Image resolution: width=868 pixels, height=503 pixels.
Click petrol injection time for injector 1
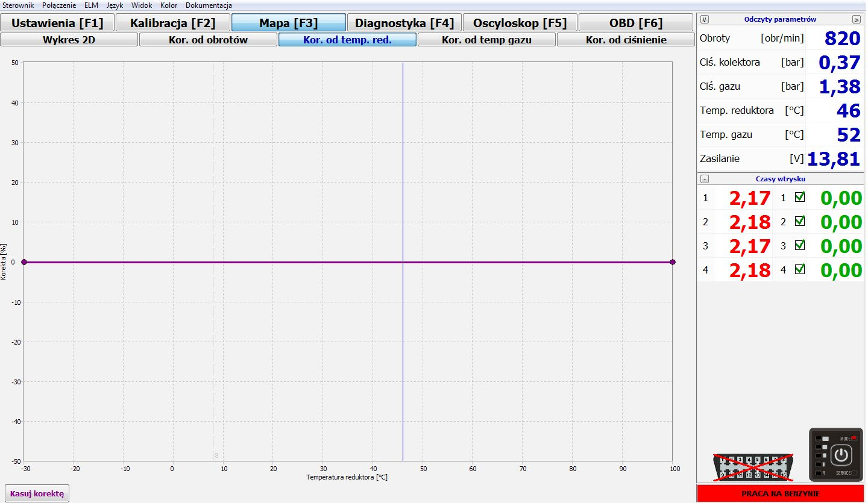tap(750, 198)
